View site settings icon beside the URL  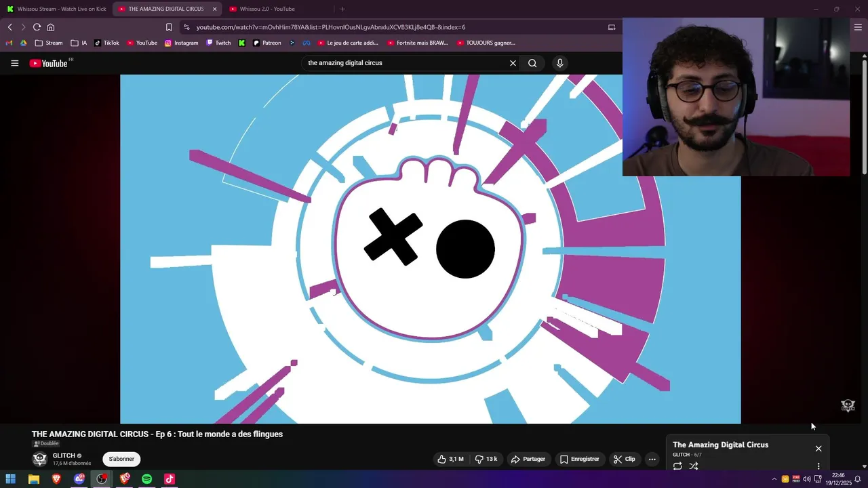pyautogui.click(x=186, y=27)
